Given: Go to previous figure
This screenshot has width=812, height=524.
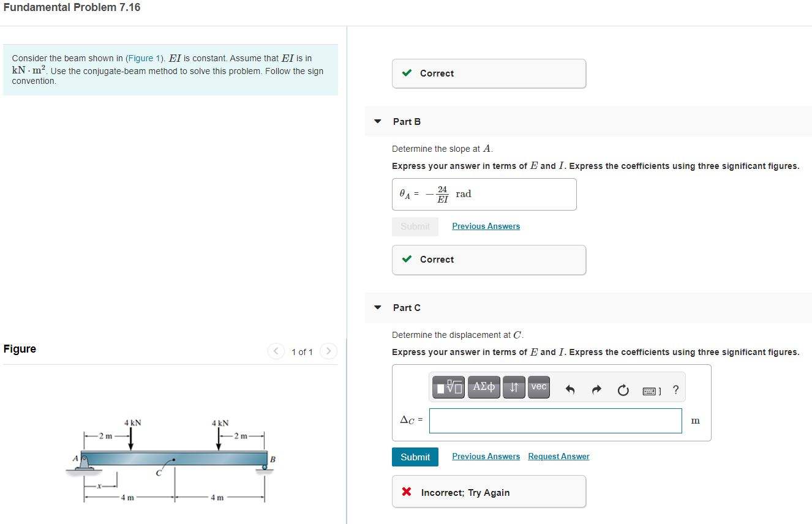Looking at the screenshot, I should (x=276, y=351).
